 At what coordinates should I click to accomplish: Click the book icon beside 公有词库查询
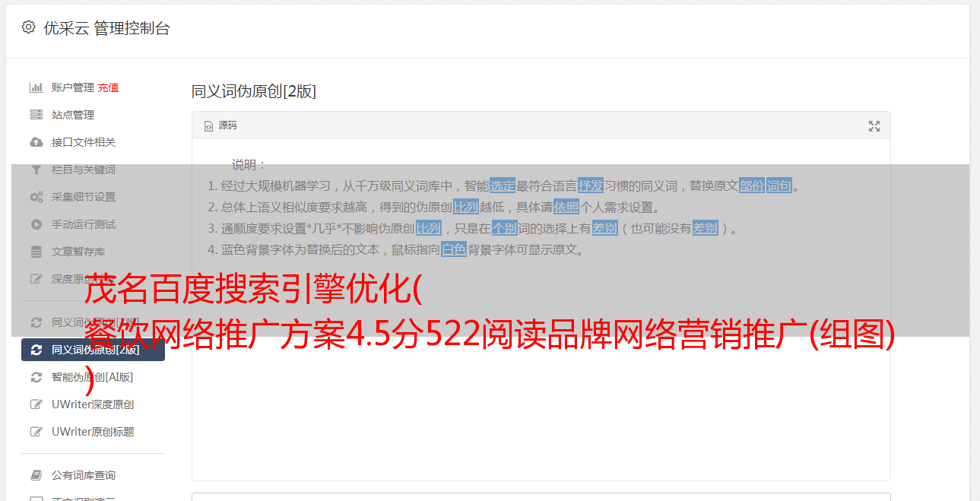tap(36, 475)
